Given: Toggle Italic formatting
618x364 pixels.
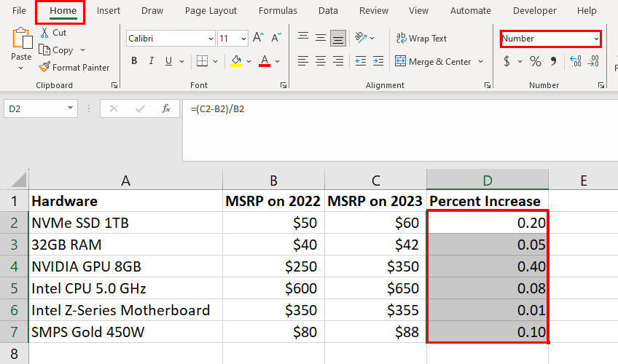Looking at the screenshot, I should tap(151, 61).
